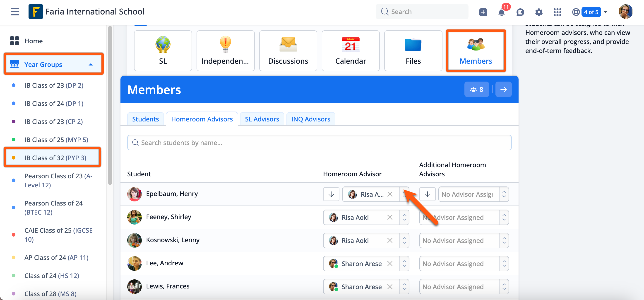
Task: Open the Calendar tile
Action: pos(350,51)
